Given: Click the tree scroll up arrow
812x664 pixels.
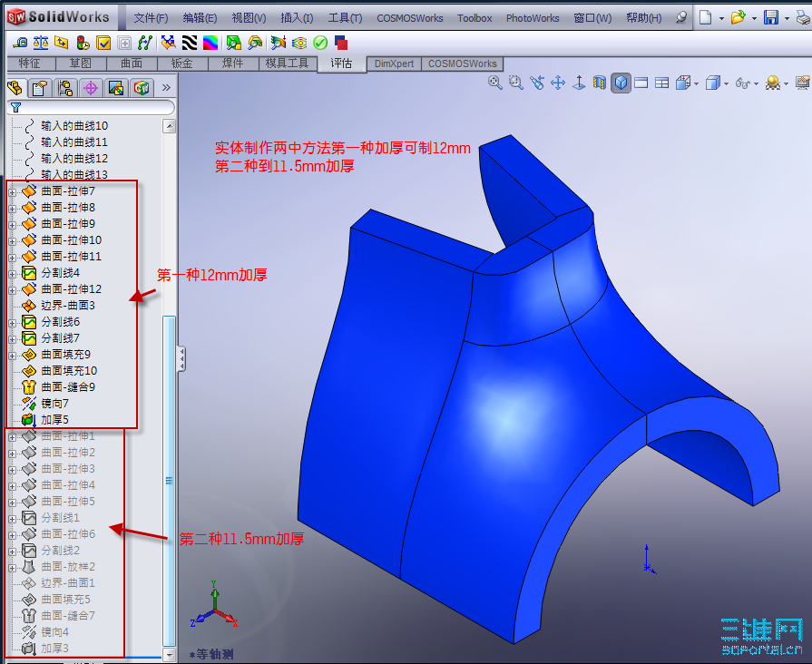Looking at the screenshot, I should [x=169, y=126].
